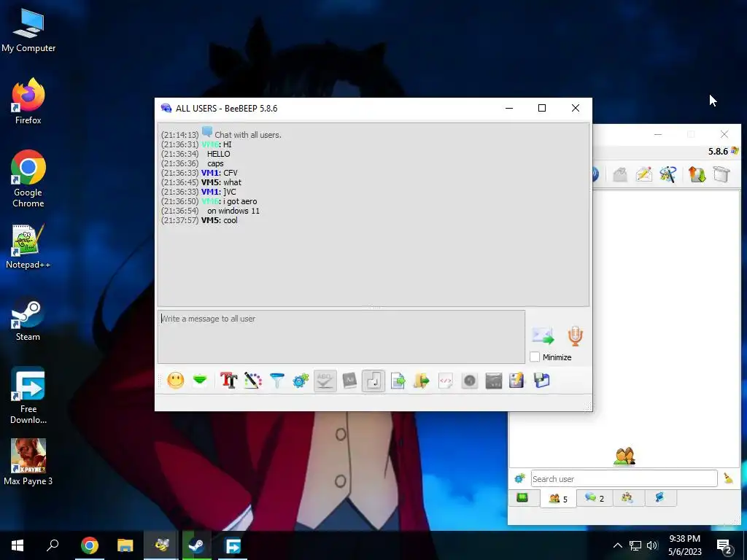Choose font color with the pencil icon

point(253,381)
